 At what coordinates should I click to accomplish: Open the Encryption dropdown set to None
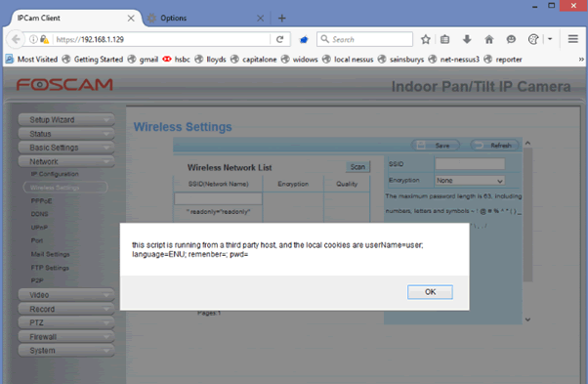coord(470,181)
